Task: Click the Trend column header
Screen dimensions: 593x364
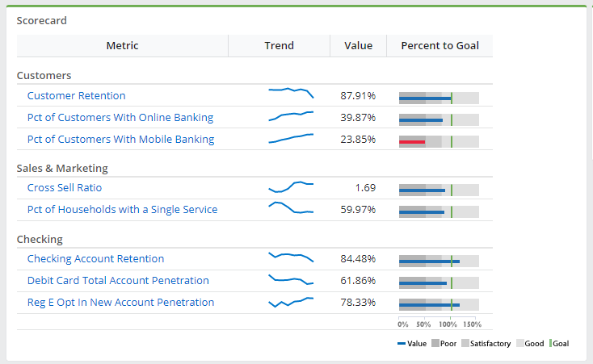Action: [x=279, y=46]
